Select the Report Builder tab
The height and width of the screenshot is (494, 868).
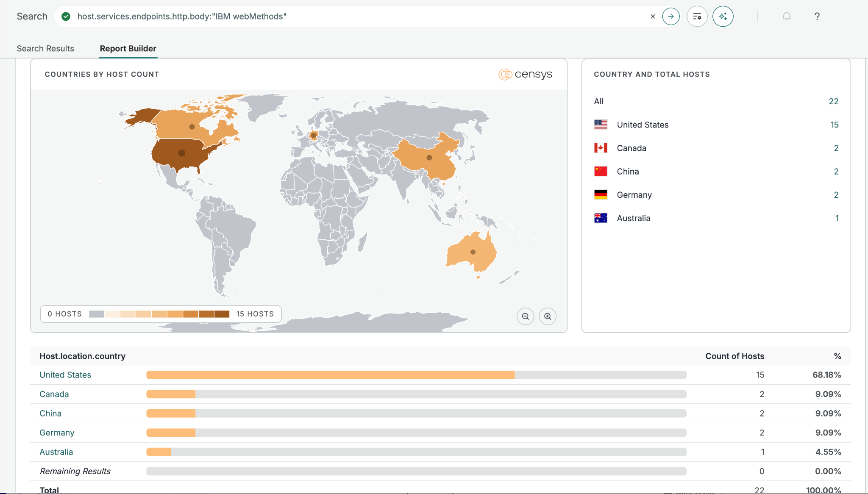point(128,48)
